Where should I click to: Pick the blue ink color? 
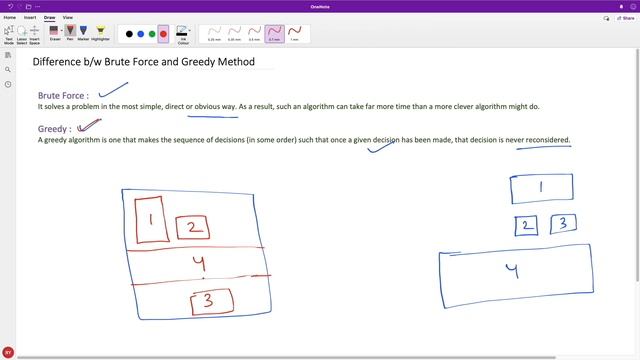(x=141, y=34)
